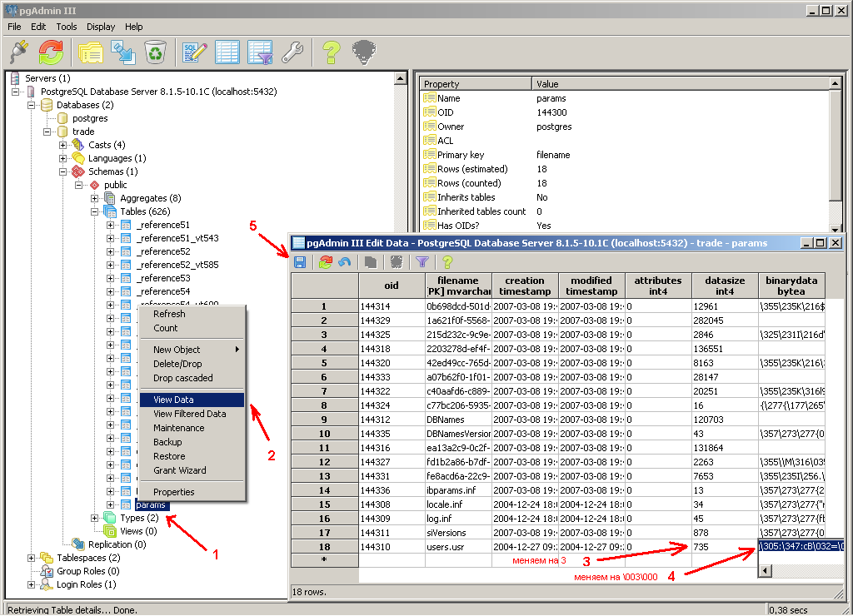The image size is (853, 616).
Task: Click the greyed delete icon in Edit Data
Action: pyautogui.click(x=397, y=262)
